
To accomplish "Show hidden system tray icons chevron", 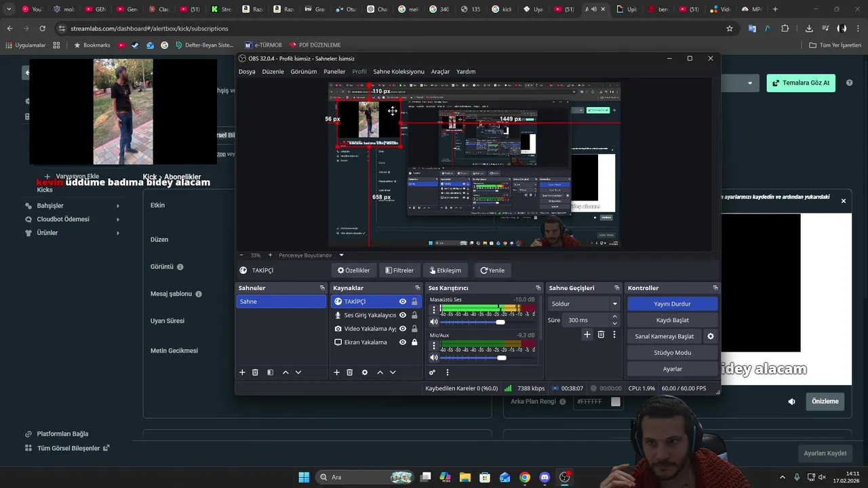I will 782,477.
